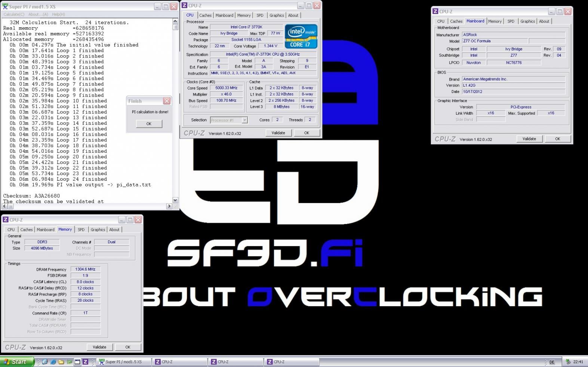Image resolution: width=588 pixels, height=367 pixels.
Task: Open the Processor #1 selection dropdown
Action: (x=244, y=120)
